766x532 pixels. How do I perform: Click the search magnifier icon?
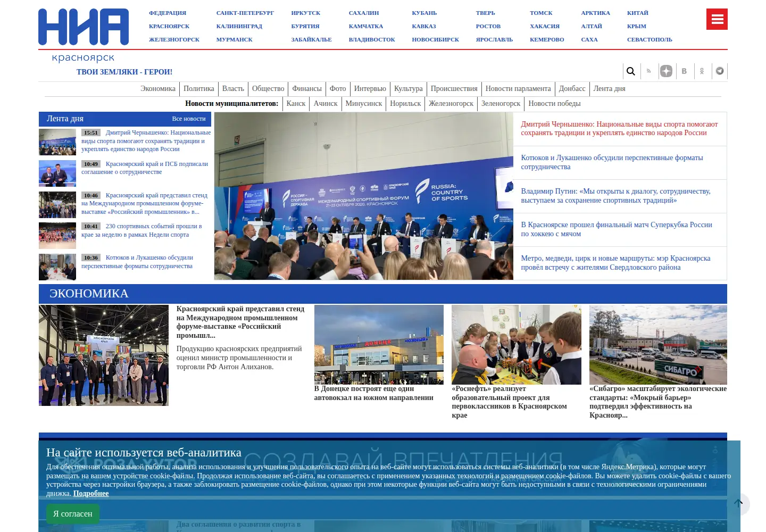click(631, 71)
